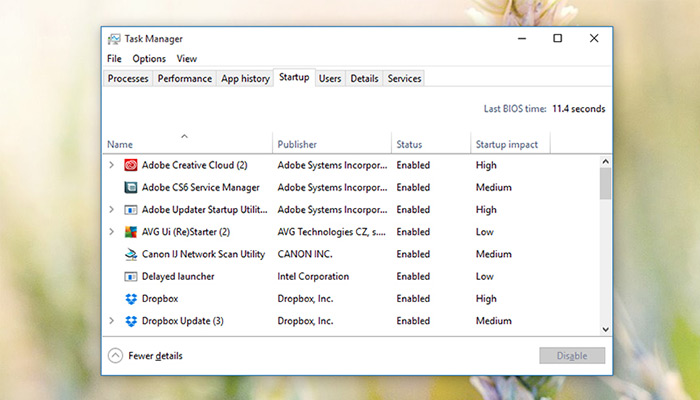The image size is (700, 400).
Task: Click the Disable button
Action: click(x=572, y=356)
